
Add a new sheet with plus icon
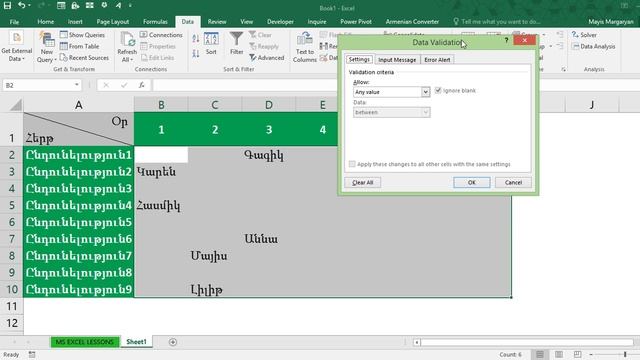[x=173, y=342]
